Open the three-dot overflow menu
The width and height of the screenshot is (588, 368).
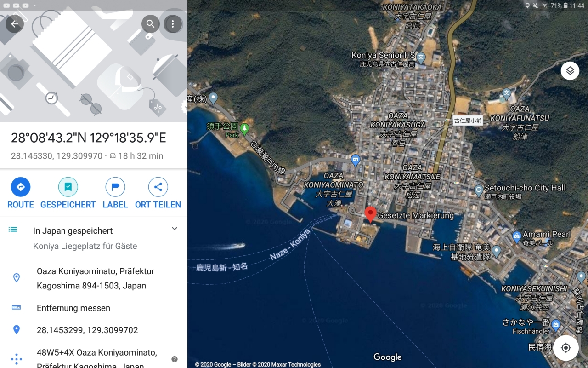(173, 24)
